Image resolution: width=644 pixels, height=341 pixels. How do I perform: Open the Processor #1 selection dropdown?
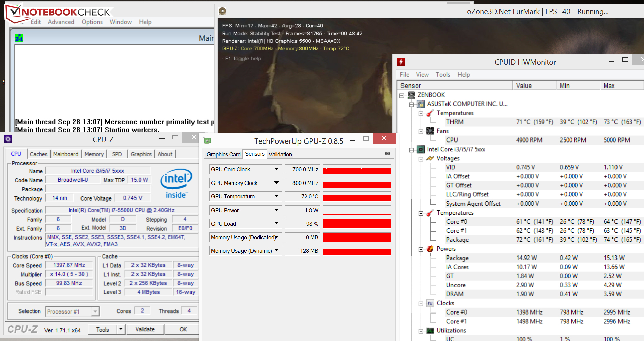95,311
